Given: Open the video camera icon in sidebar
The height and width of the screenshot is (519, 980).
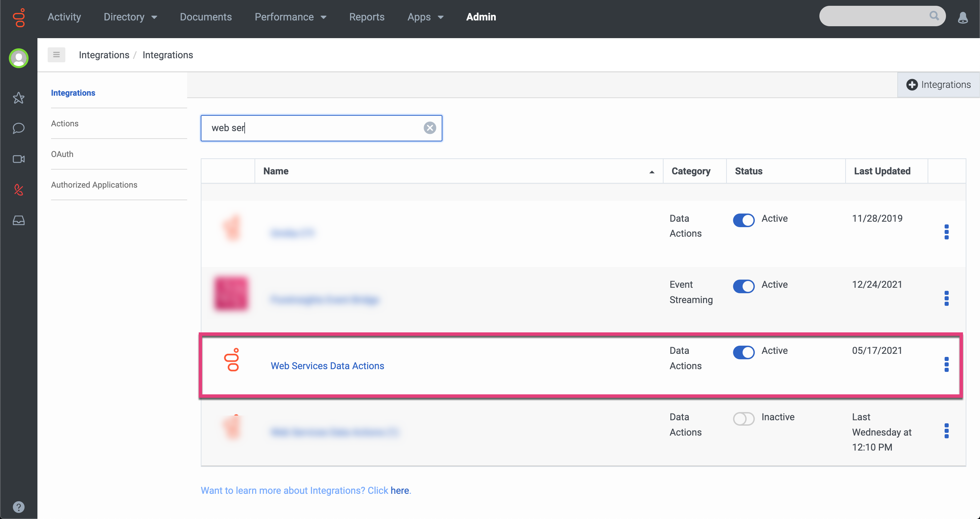Looking at the screenshot, I should (18, 159).
